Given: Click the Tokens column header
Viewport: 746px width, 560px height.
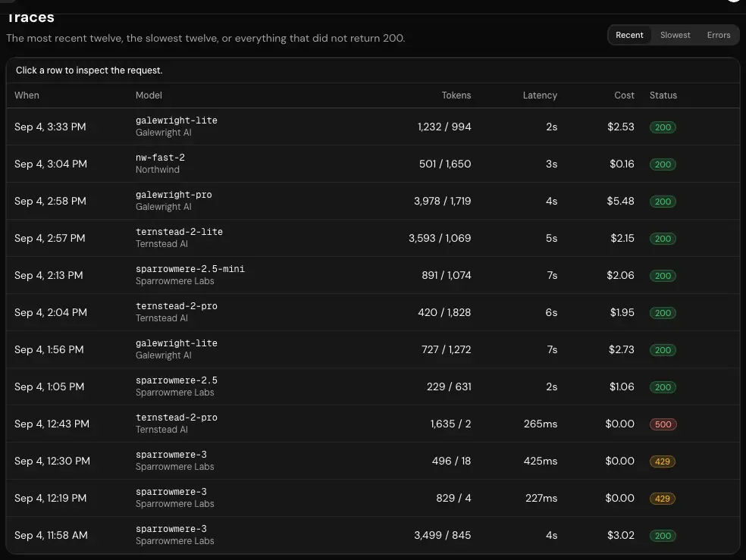Looking at the screenshot, I should coord(456,95).
